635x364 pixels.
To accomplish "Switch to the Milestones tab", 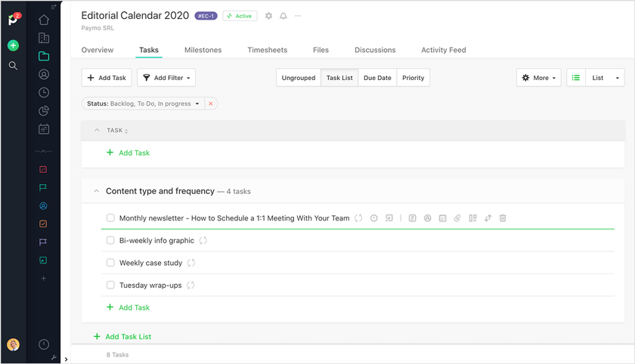I will pyautogui.click(x=203, y=50).
